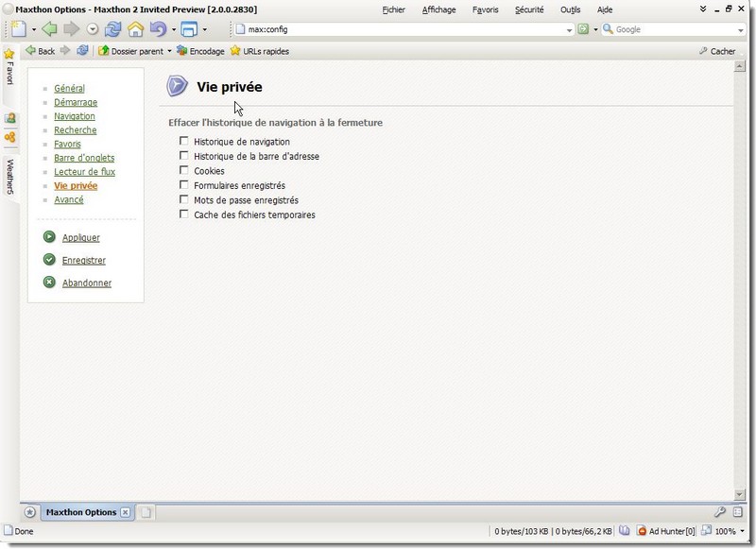Screen dimensions: 756x549
Task: Open the Sécurité menu
Action: (x=529, y=9)
